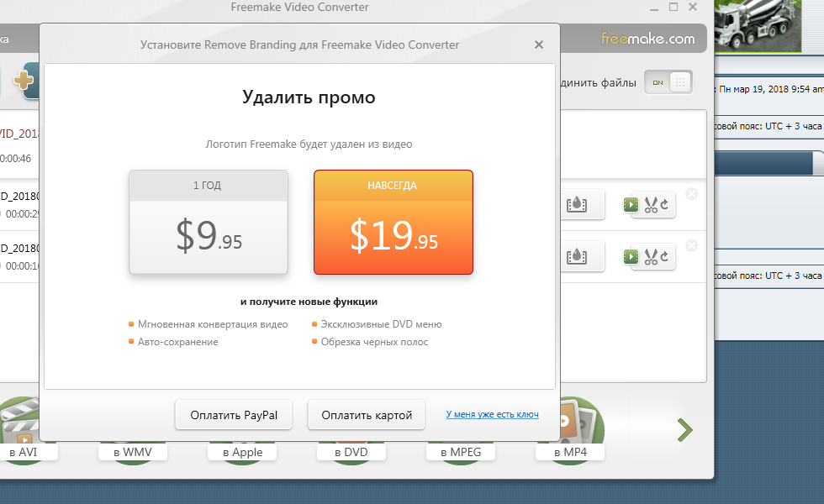Select the 'в Apple' format button
The height and width of the screenshot is (504, 824).
(x=242, y=451)
